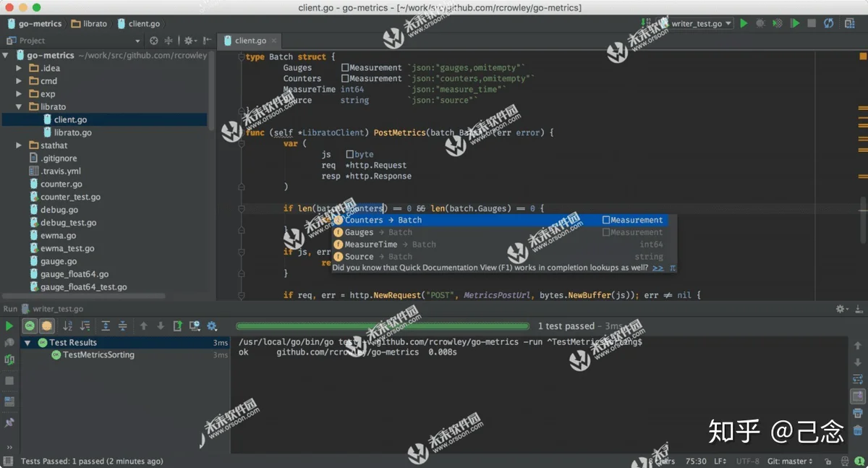Expand the .idea folder
Screen dimensions: 868x468
[x=19, y=68]
